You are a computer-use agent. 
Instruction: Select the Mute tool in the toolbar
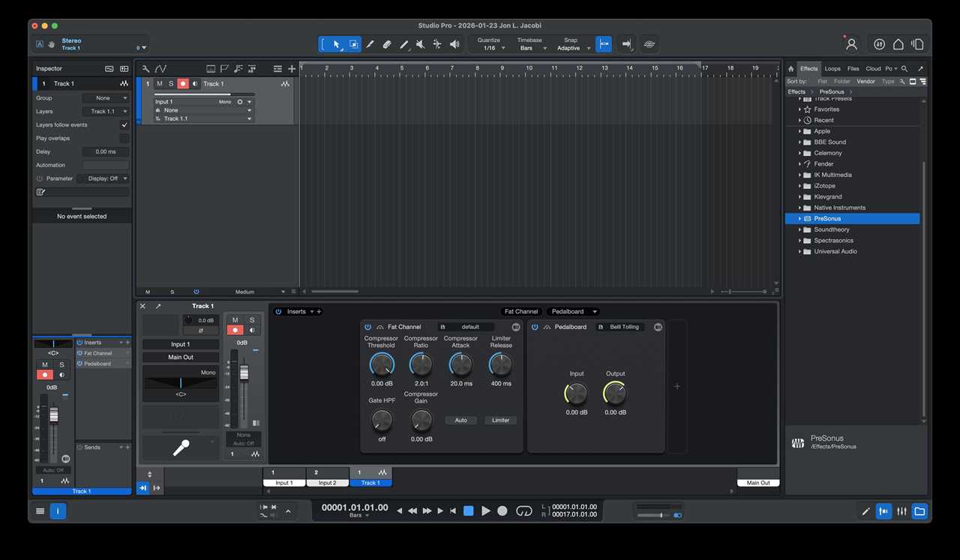point(420,43)
